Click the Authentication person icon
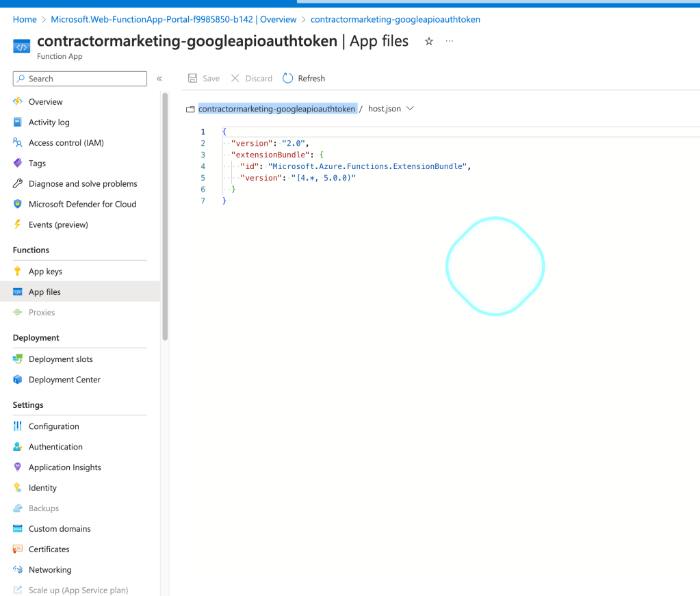Screen dimensions: 700x596 [x=17, y=446]
